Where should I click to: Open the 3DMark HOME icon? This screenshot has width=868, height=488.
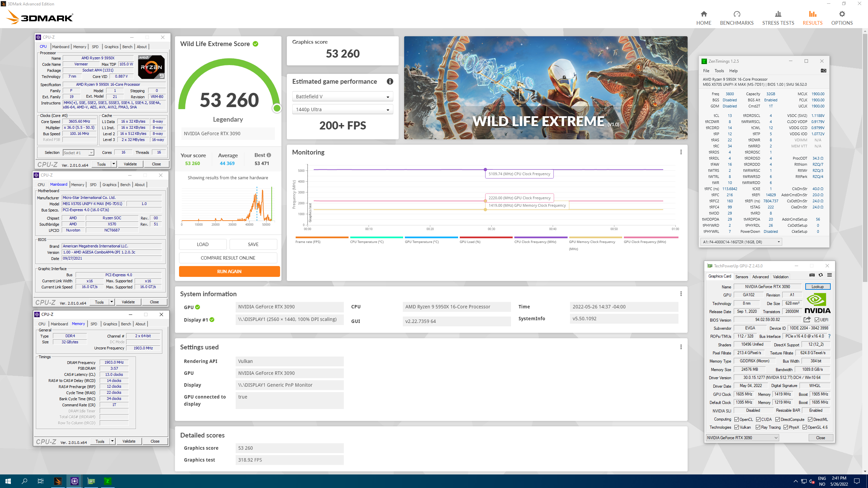point(704,14)
